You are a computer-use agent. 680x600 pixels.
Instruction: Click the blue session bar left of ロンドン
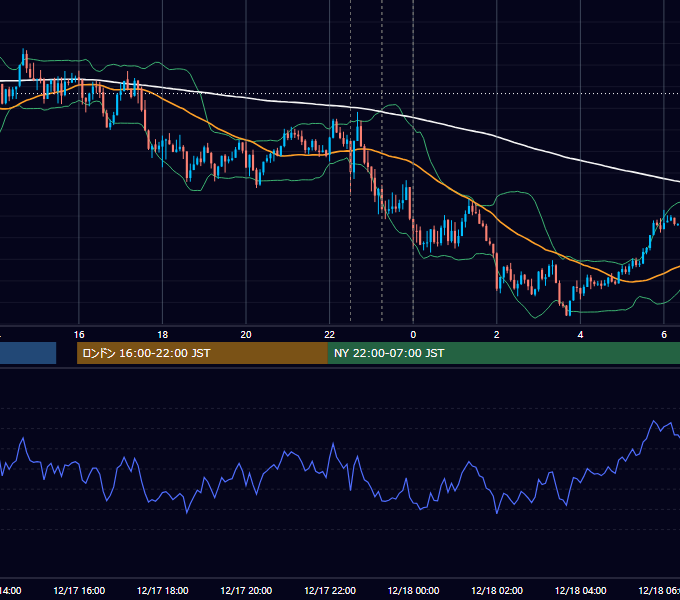(28, 353)
